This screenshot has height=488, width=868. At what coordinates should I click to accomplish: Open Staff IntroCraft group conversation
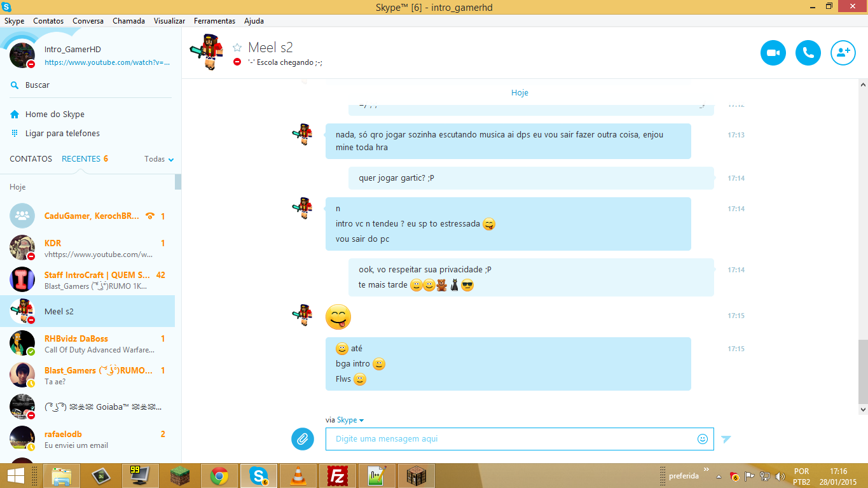(x=87, y=280)
